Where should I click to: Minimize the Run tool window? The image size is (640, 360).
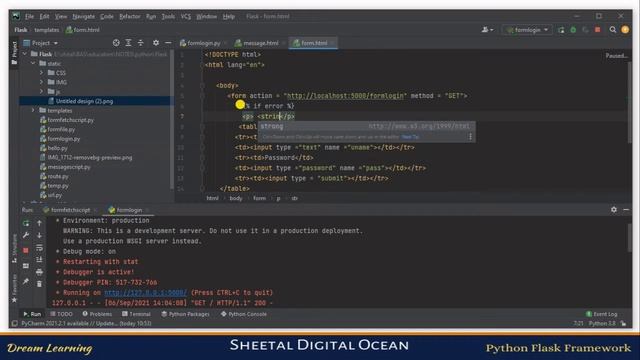pos(626,209)
